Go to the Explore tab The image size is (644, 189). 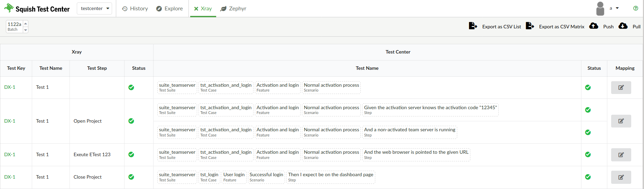(169, 9)
